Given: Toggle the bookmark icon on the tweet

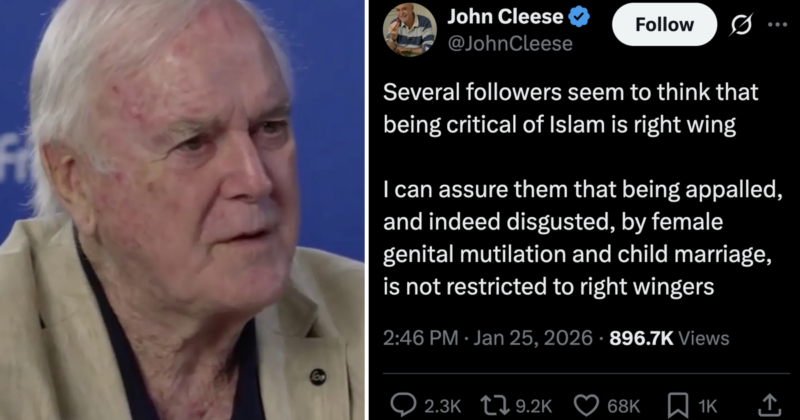Looking at the screenshot, I should click(677, 406).
